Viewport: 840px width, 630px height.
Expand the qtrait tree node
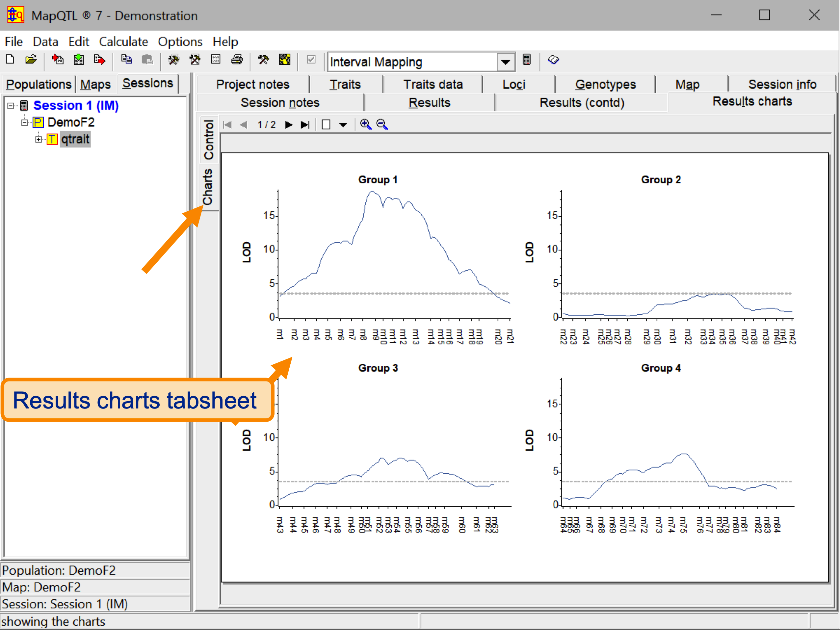point(39,139)
